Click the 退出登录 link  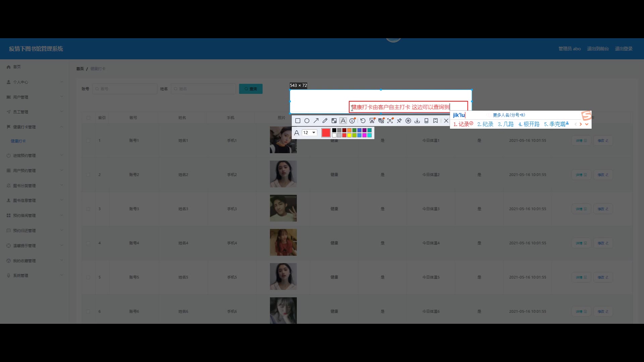pyautogui.click(x=624, y=49)
